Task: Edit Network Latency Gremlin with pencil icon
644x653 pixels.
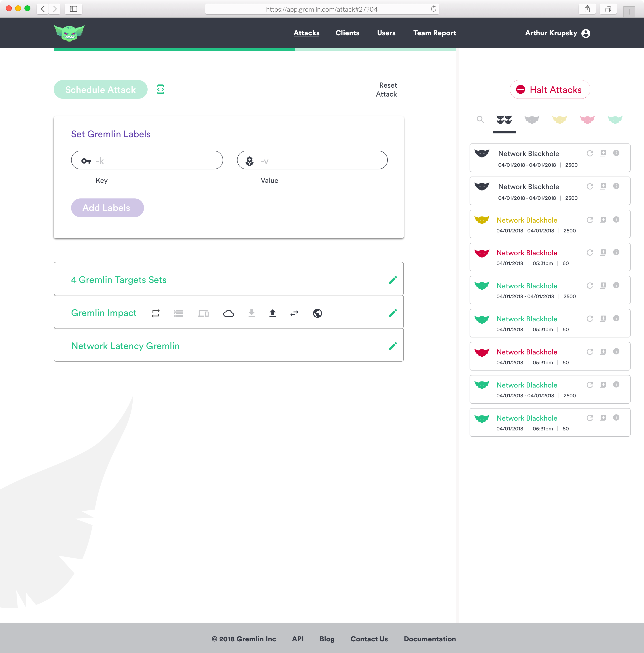Action: click(393, 346)
